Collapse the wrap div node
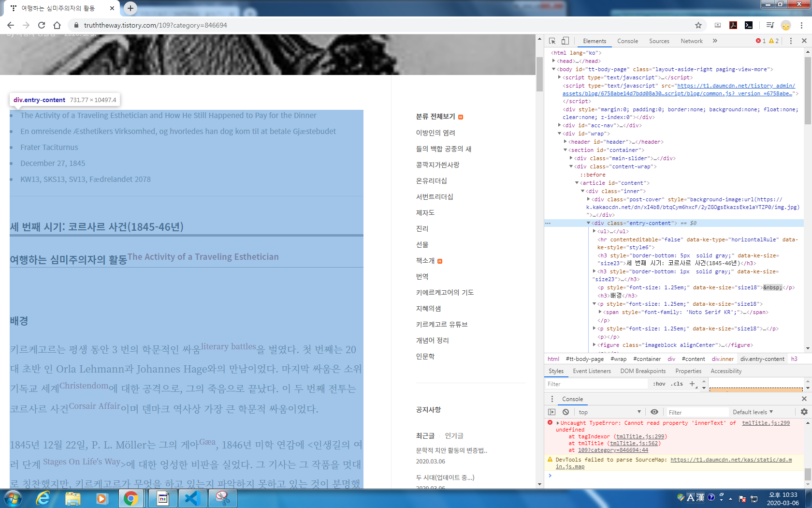The height and width of the screenshot is (508, 812). tap(560, 134)
